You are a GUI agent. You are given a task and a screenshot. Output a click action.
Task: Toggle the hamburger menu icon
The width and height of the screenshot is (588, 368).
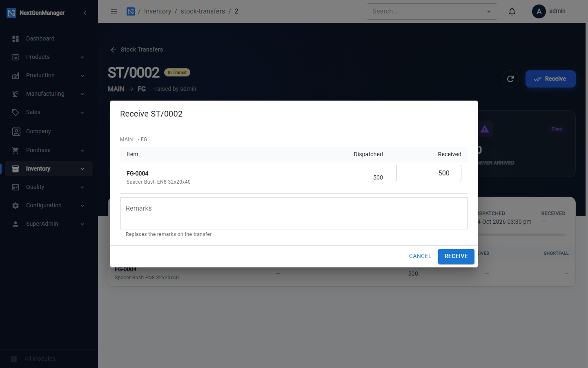pyautogui.click(x=114, y=11)
